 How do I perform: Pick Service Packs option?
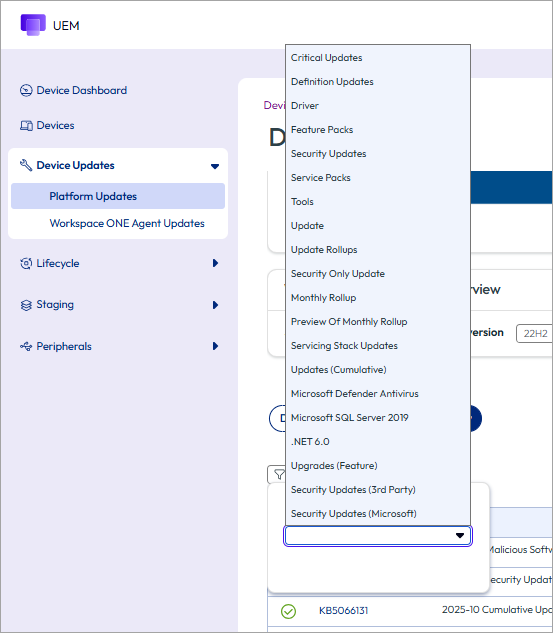[378, 178]
